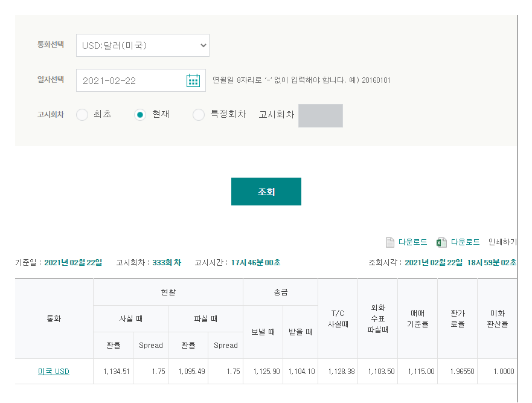Click the 17시 46분 00초 notice time

tap(256, 262)
